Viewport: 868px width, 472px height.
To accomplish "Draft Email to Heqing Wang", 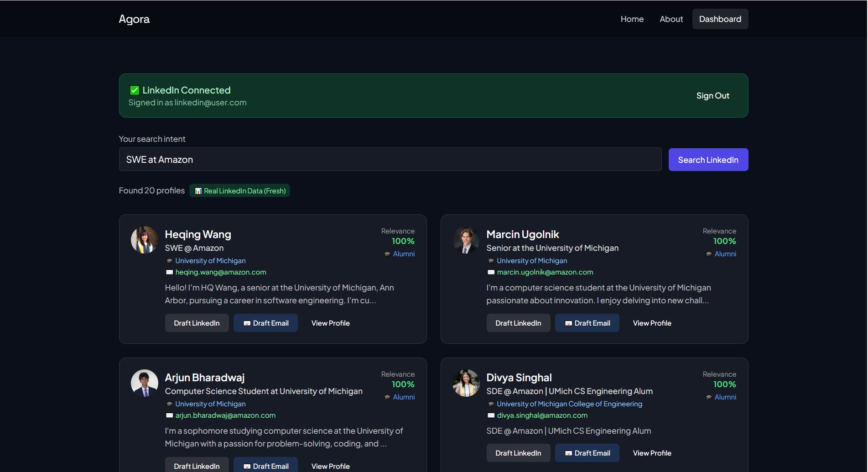I will pos(265,323).
